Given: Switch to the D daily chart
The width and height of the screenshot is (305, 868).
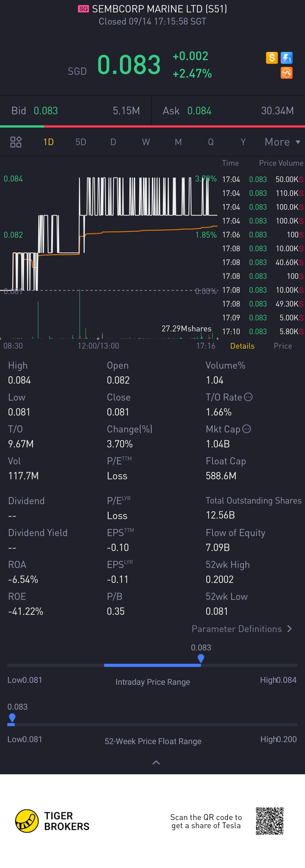Looking at the screenshot, I should click(113, 142).
